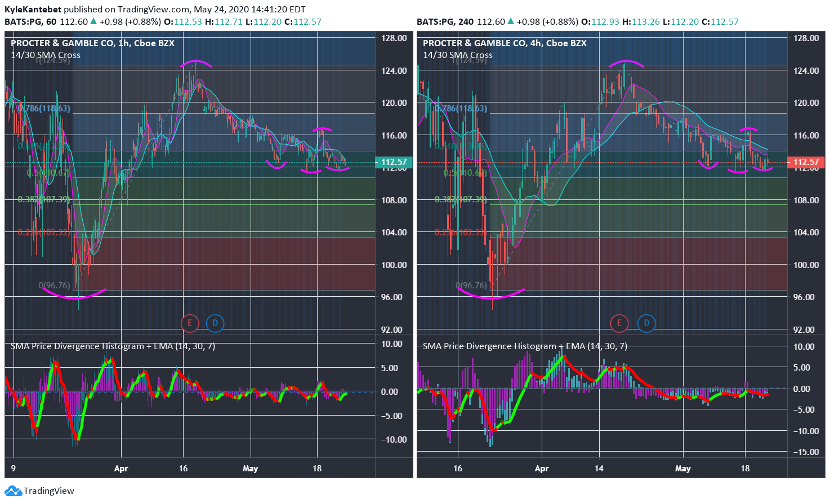Click the 116.00 price level on 4h chart axis

[806, 136]
